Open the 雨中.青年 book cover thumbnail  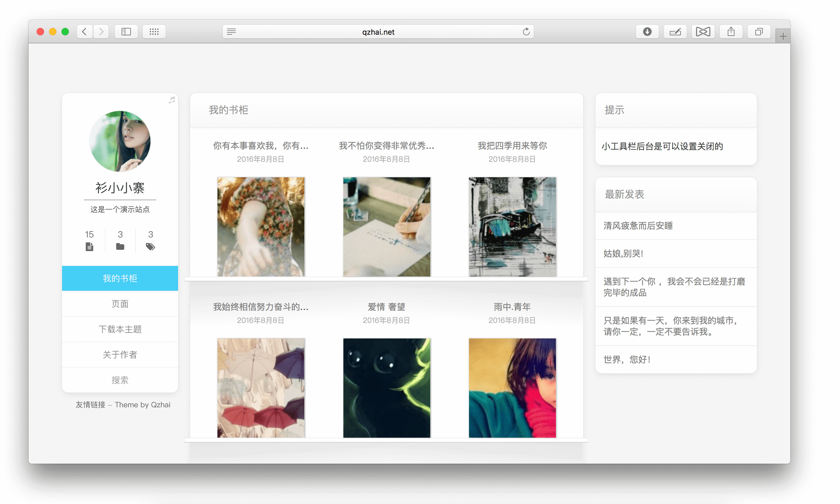(x=512, y=387)
